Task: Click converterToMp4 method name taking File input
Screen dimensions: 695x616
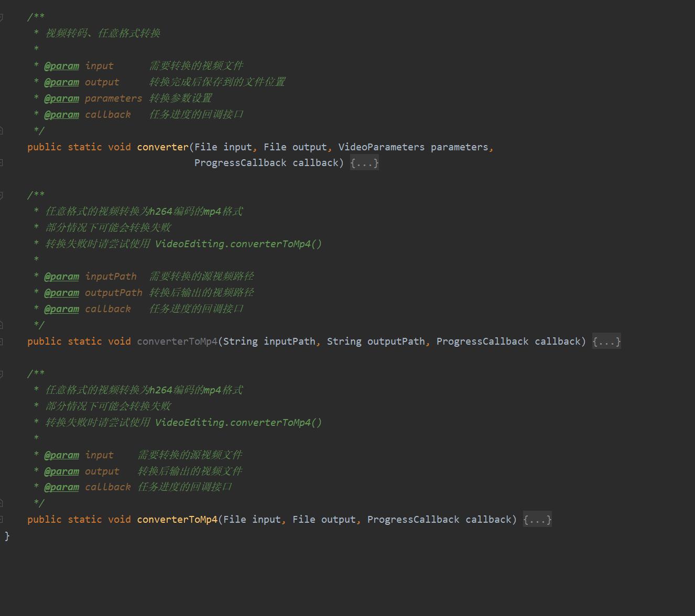Action: (x=177, y=520)
